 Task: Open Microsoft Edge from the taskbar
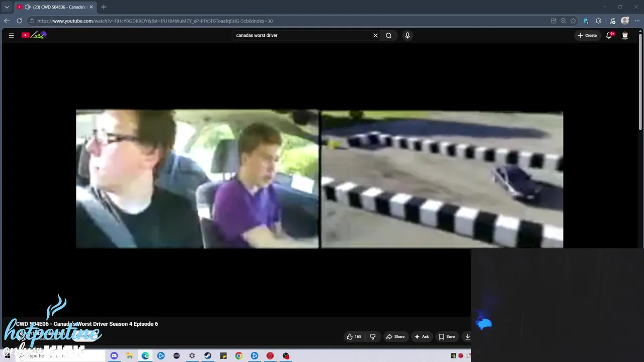145,356
